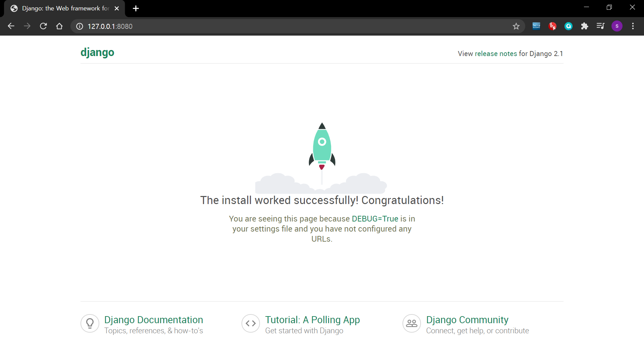Click the Django Community people icon
Image resolution: width=644 pixels, height=345 pixels.
tap(412, 323)
